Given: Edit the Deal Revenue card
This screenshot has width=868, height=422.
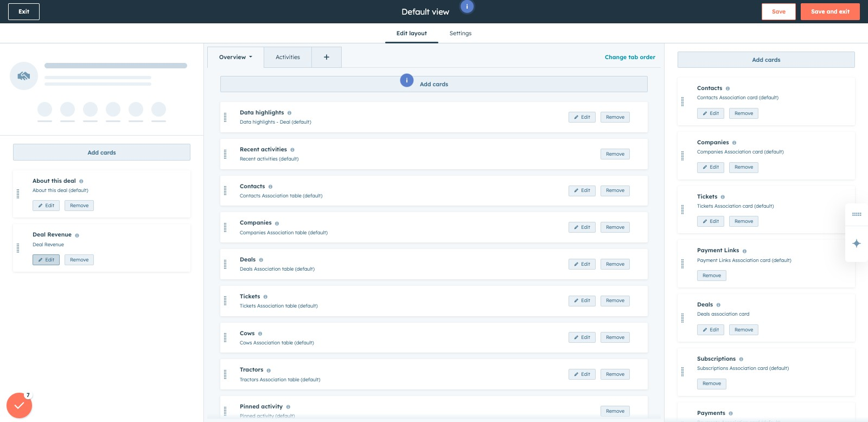Looking at the screenshot, I should point(46,260).
